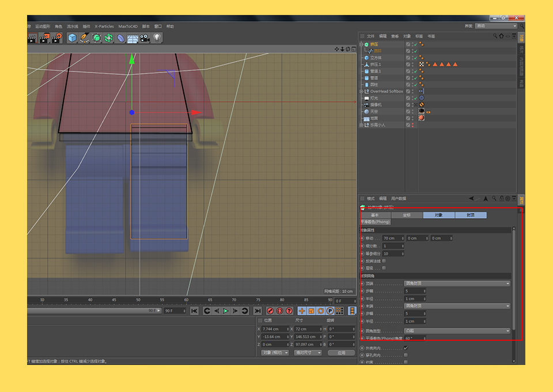The image size is (553, 392).
Task: Open X-Particles menu
Action: point(104,26)
